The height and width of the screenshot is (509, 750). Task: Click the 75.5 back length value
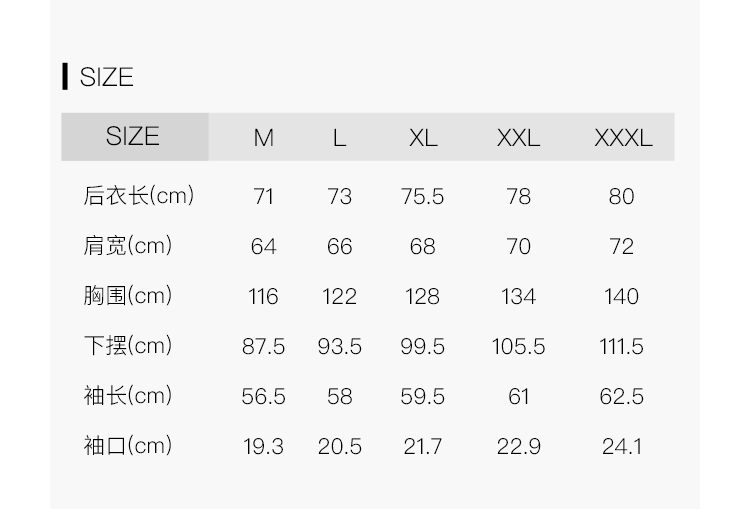pyautogui.click(x=422, y=196)
